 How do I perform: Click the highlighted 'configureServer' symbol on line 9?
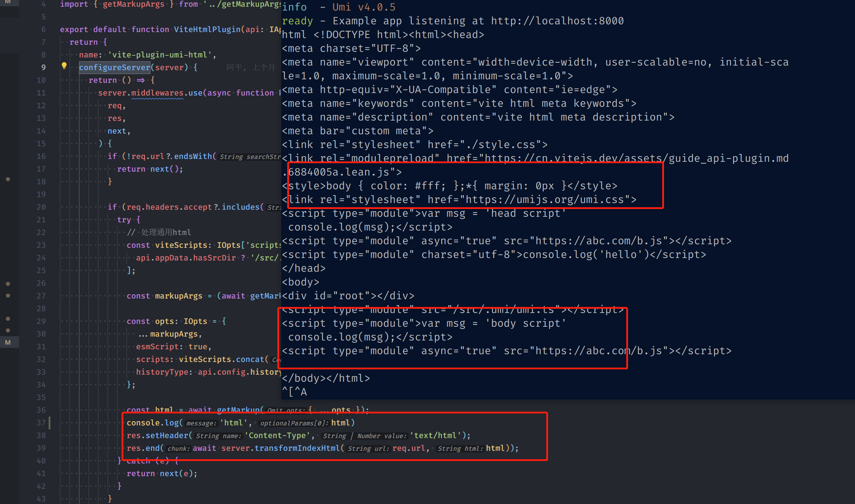point(114,67)
